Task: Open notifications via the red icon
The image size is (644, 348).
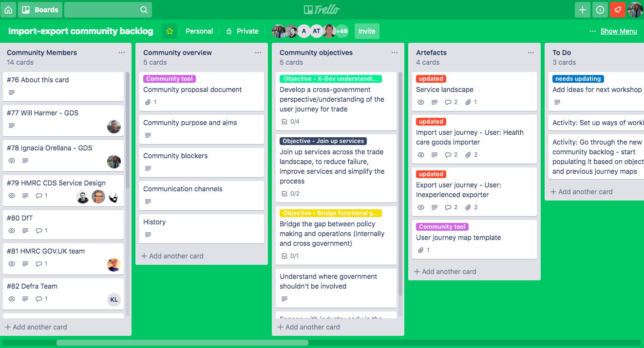Action: tap(617, 10)
